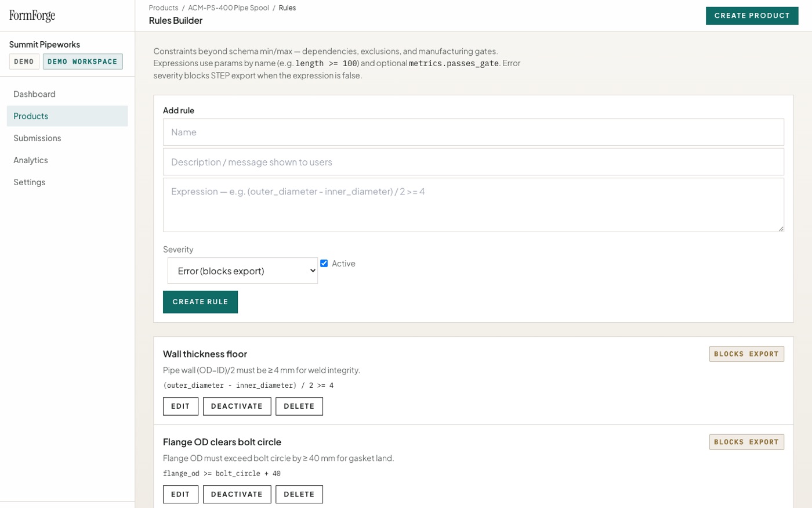
Task: Open ACM-PS-400 Pipe Spool breadcrumb
Action: point(229,8)
